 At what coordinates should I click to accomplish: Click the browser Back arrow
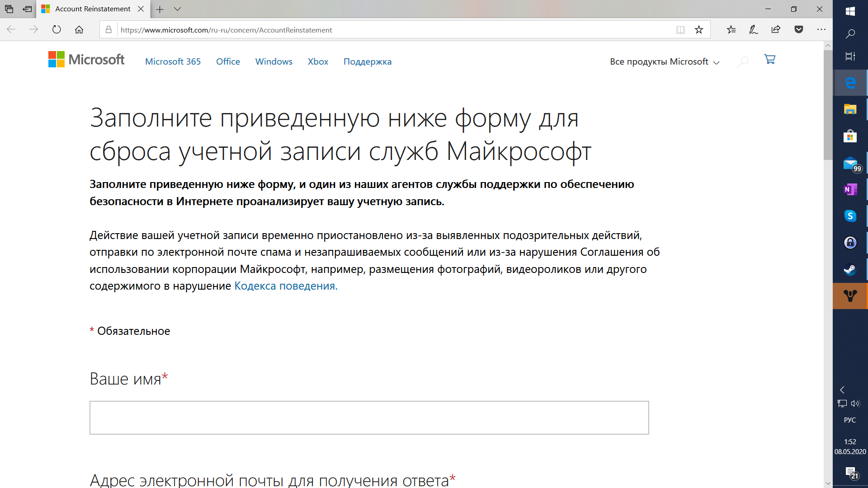pos(11,30)
